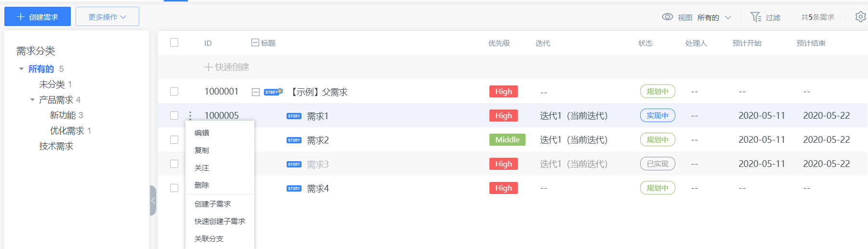Click the collapse-all icon beside 标题 header
The height and width of the screenshot is (249, 868).
coord(255,43)
